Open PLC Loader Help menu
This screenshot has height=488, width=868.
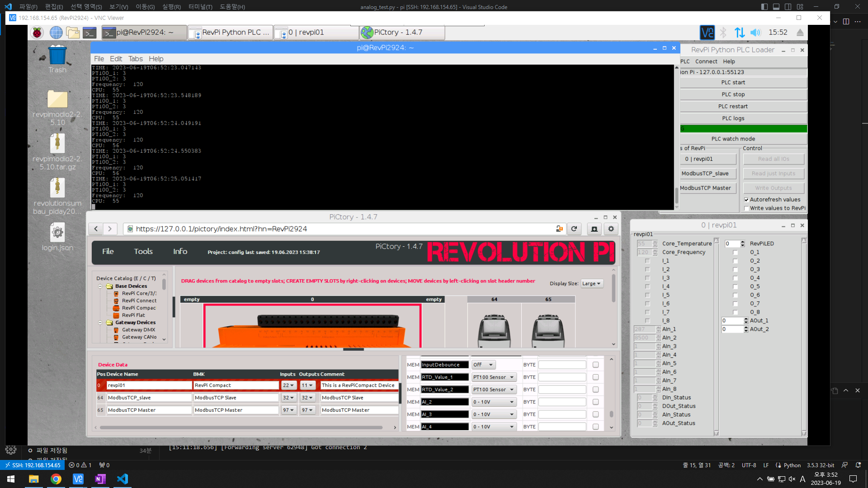click(729, 61)
